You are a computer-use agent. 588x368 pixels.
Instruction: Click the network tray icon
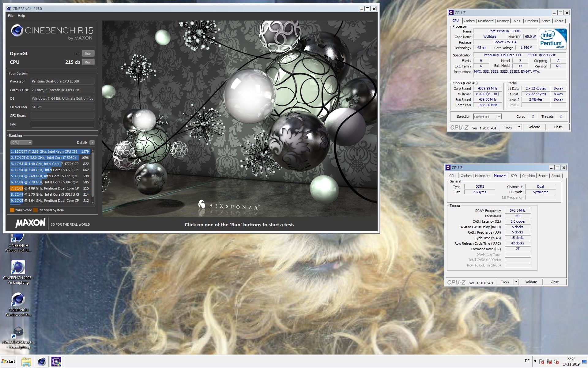(x=549, y=362)
